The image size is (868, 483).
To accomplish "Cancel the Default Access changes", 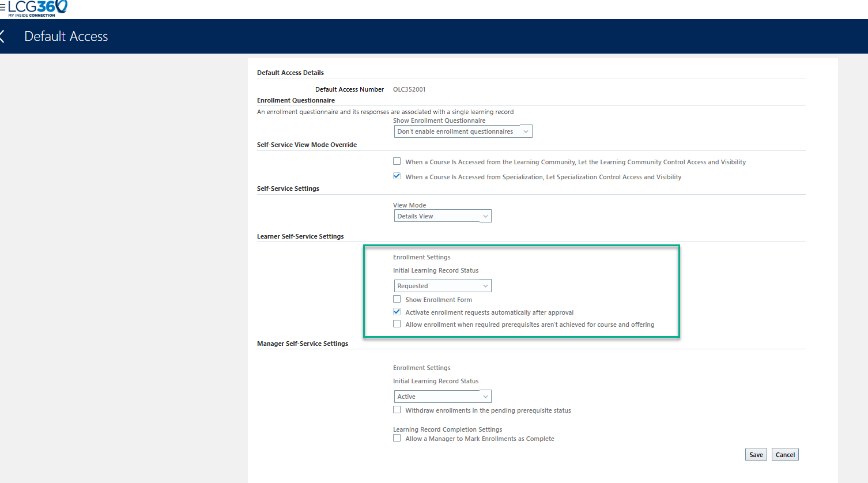I will [x=785, y=454].
